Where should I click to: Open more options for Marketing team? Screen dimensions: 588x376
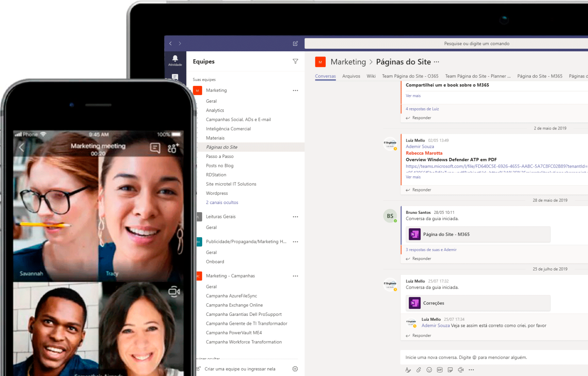[295, 91]
